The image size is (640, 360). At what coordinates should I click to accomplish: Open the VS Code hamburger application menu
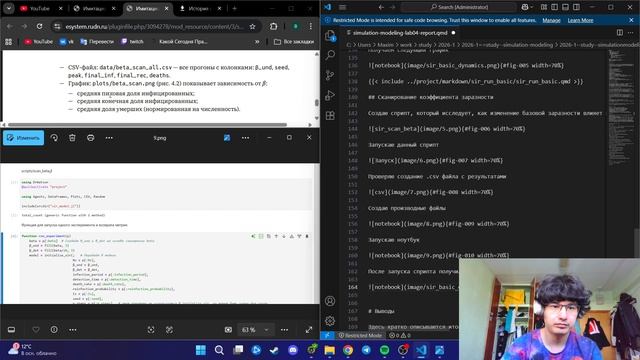(x=342, y=7)
